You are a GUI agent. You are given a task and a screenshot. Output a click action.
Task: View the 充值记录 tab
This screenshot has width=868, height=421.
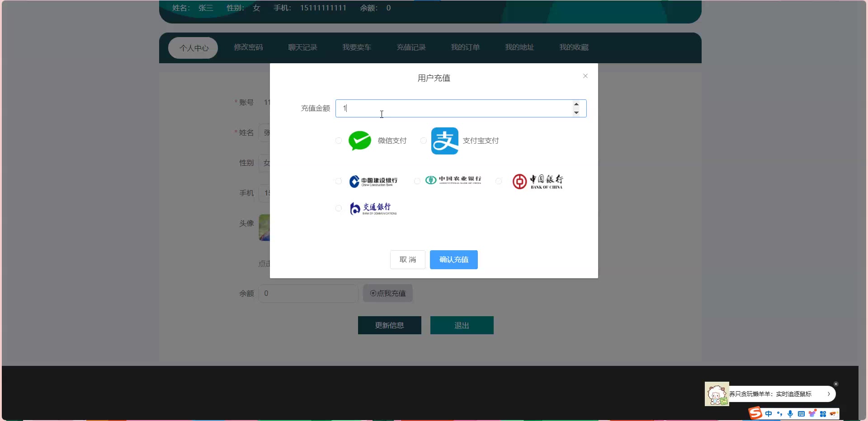(411, 47)
